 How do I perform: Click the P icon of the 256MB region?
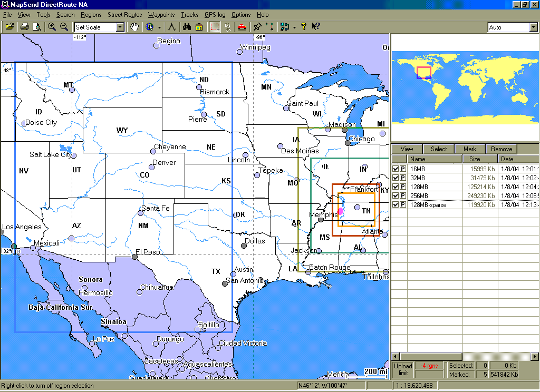402,196
